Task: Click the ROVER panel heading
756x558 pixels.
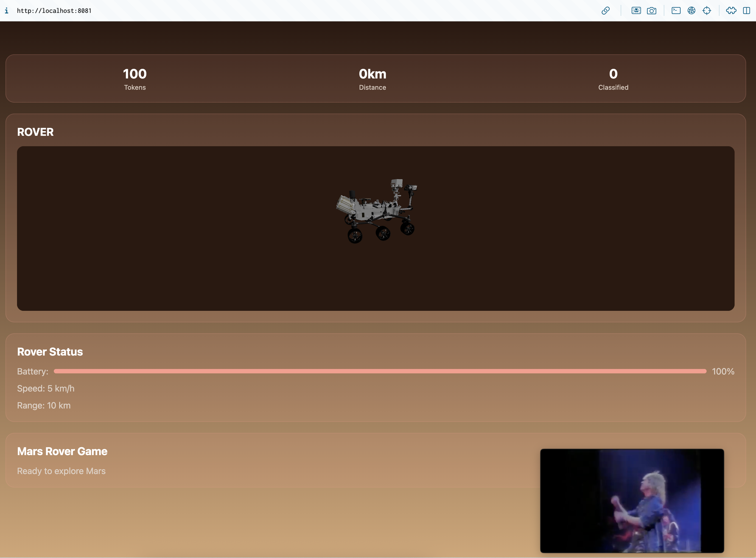Action: tap(35, 132)
